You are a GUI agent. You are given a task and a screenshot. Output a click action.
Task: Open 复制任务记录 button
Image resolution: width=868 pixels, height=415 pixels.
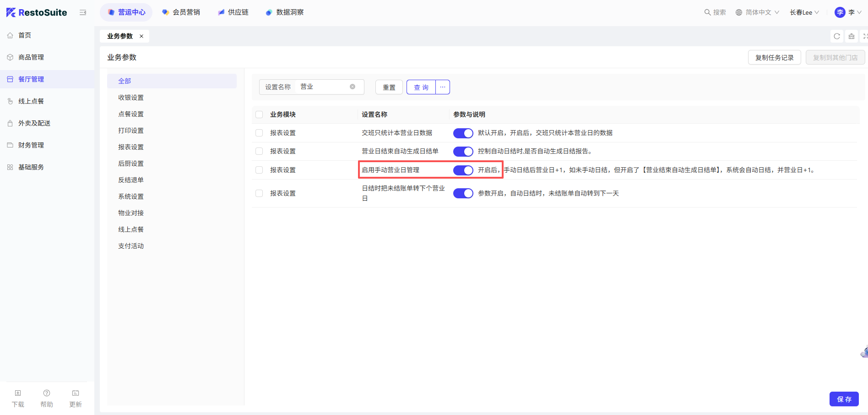pos(774,57)
